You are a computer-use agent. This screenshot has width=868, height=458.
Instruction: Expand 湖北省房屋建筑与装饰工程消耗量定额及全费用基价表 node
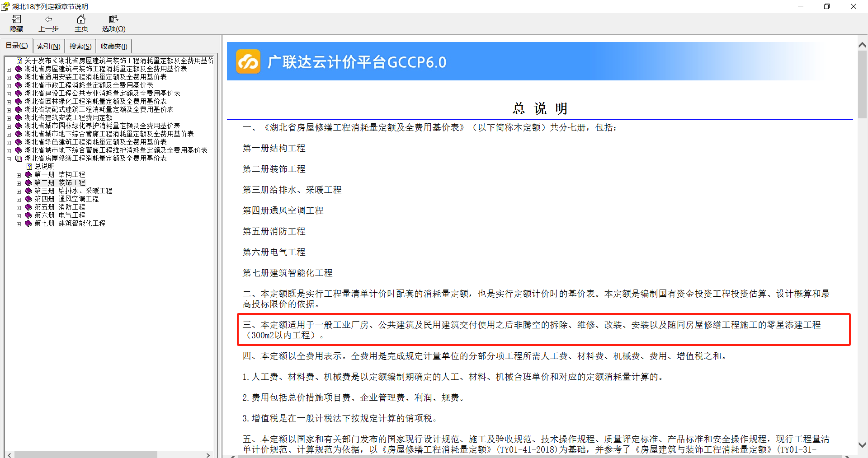pyautogui.click(x=9, y=70)
